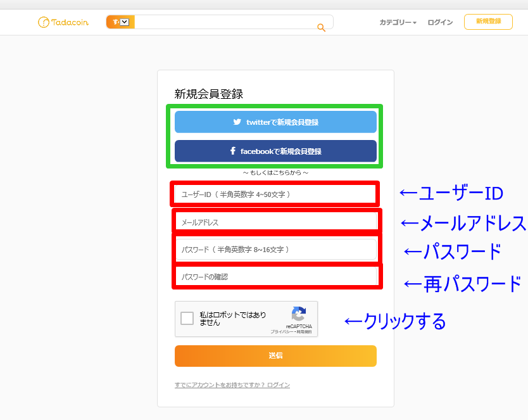Click the reCAPTCHA logo
The height and width of the screenshot is (420, 528).
pos(299,314)
